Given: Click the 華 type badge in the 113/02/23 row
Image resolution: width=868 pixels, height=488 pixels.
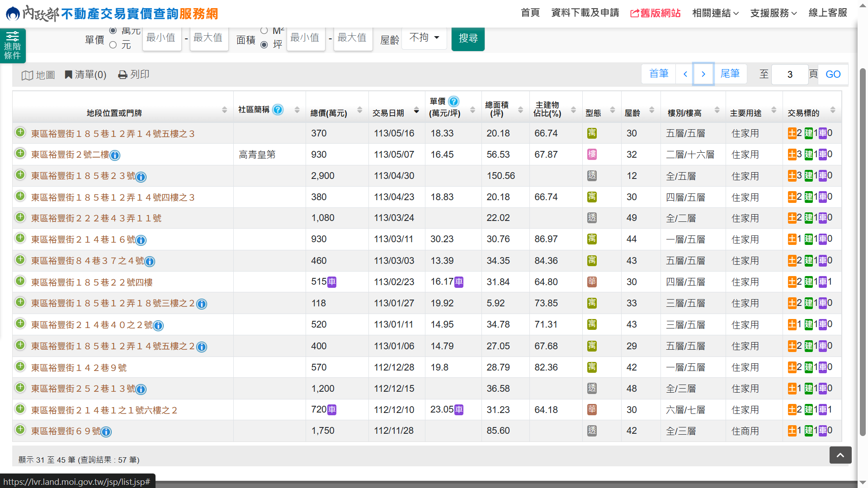Looking at the screenshot, I should (x=592, y=282).
